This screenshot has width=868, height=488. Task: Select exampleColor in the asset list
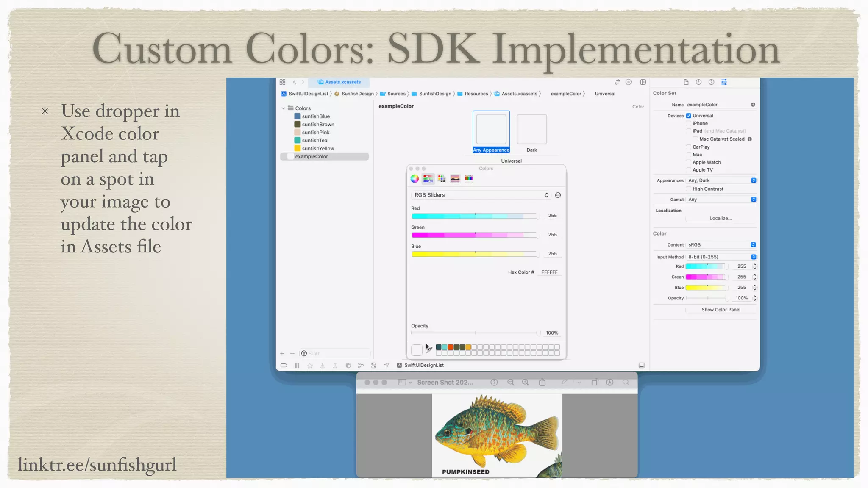[x=324, y=157]
